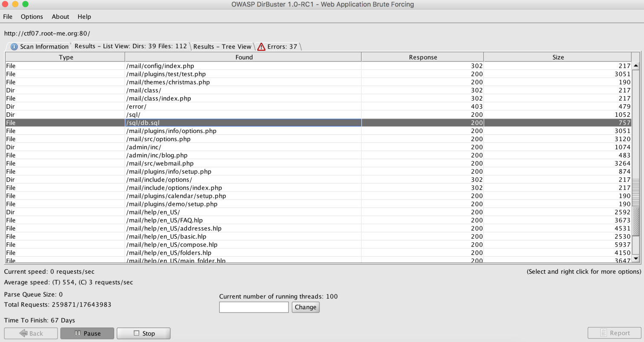
Task: Select the /mail/plugins/info/setup.php row
Action: pyautogui.click(x=318, y=171)
